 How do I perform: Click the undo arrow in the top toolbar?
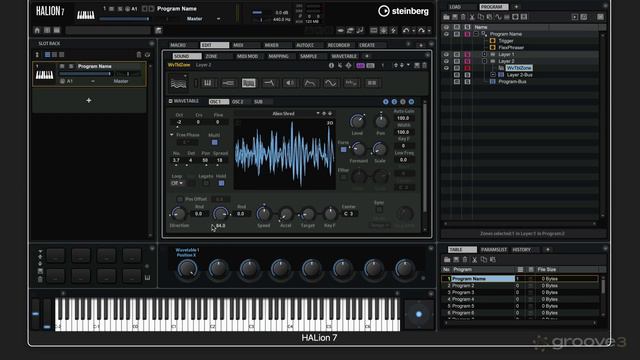click(x=406, y=30)
